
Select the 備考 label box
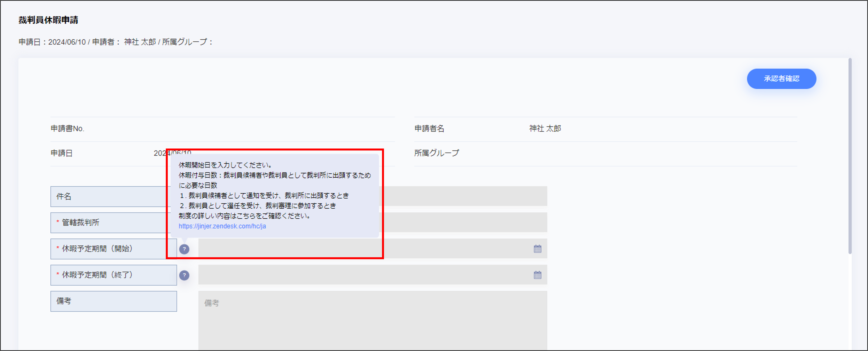pos(114,301)
